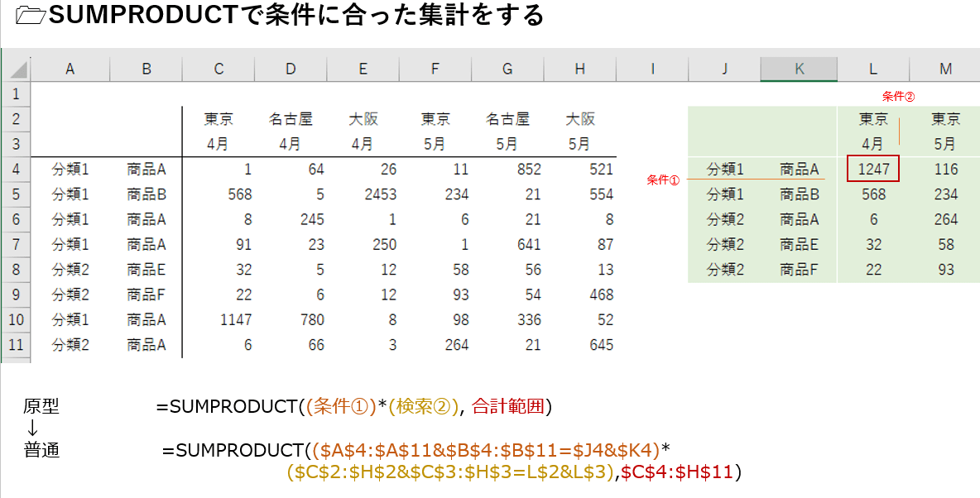980x498 pixels.
Task: Click the column H header
Action: pyautogui.click(x=579, y=69)
